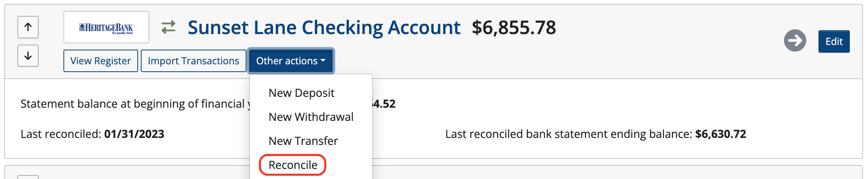
Task: Open the View Register button
Action: [101, 61]
